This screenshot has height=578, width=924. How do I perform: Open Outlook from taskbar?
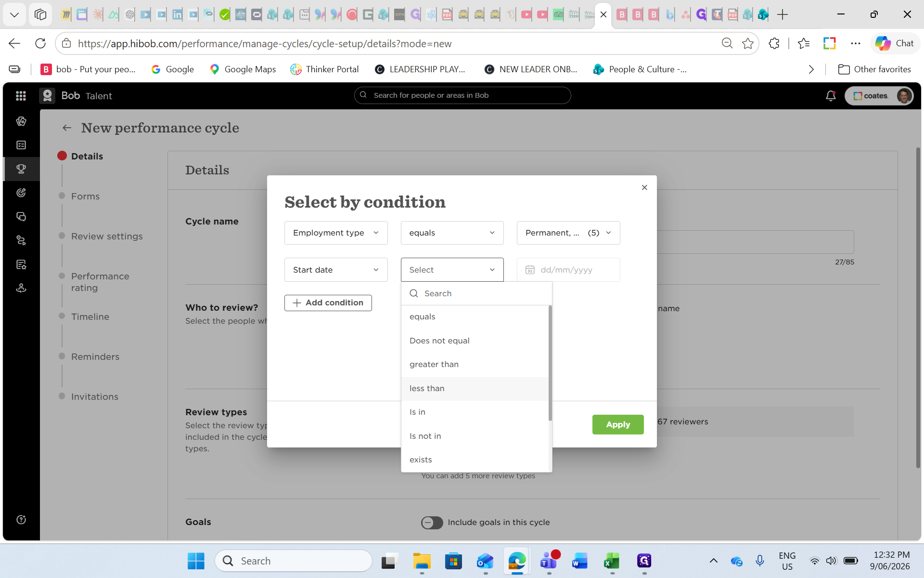click(x=485, y=561)
